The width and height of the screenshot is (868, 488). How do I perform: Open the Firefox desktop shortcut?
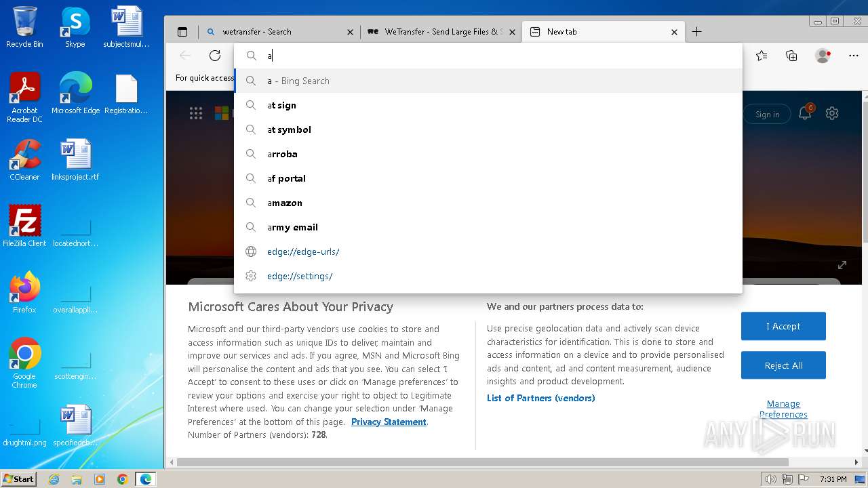(x=24, y=293)
